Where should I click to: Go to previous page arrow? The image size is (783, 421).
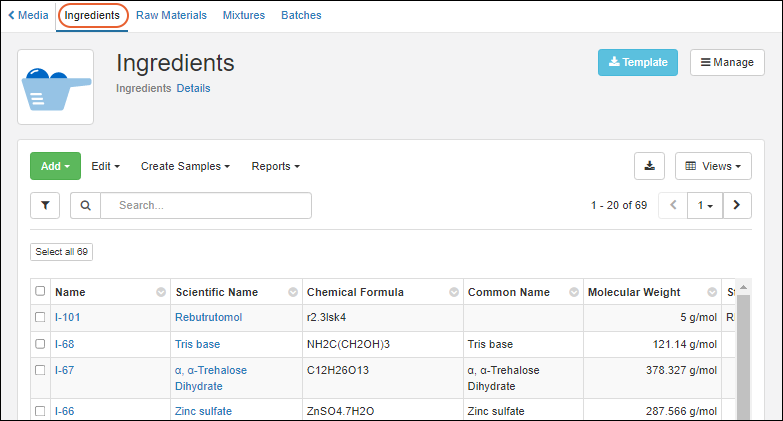pos(673,205)
